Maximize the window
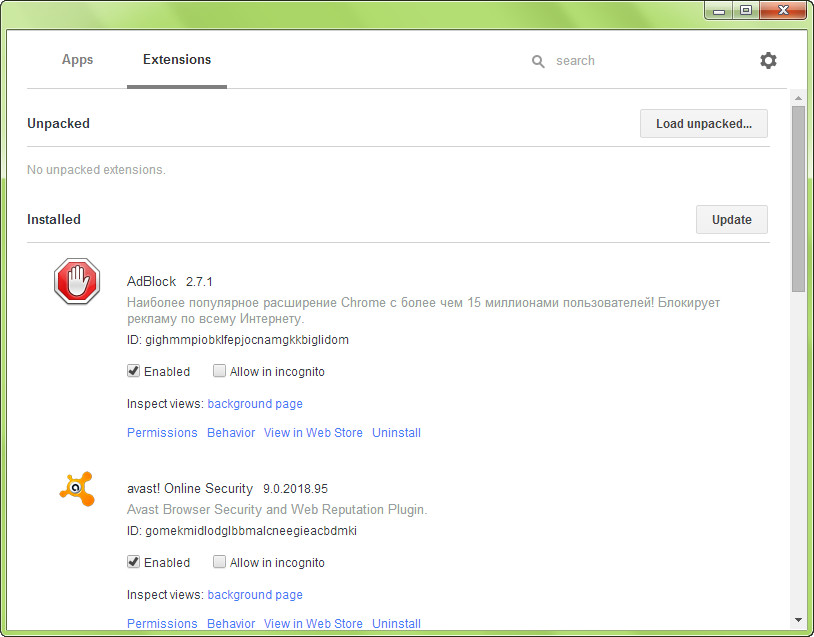Viewport: 814px width, 637px height. [x=746, y=10]
